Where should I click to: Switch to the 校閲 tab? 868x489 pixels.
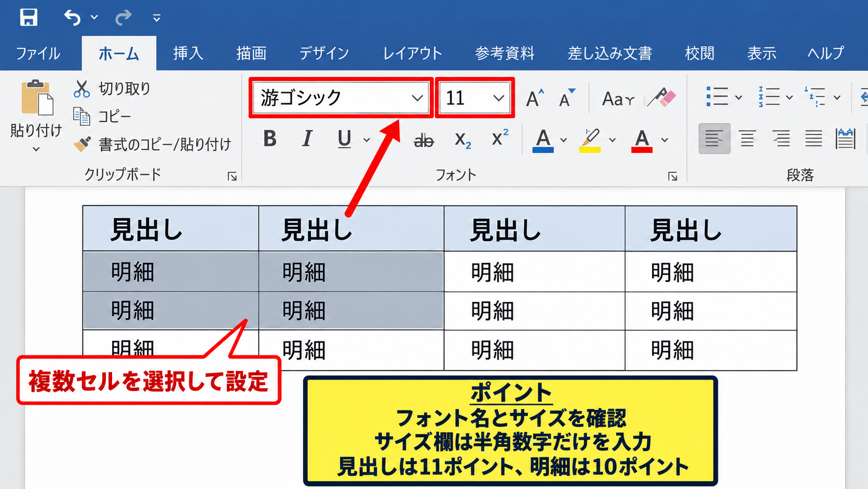pos(700,53)
